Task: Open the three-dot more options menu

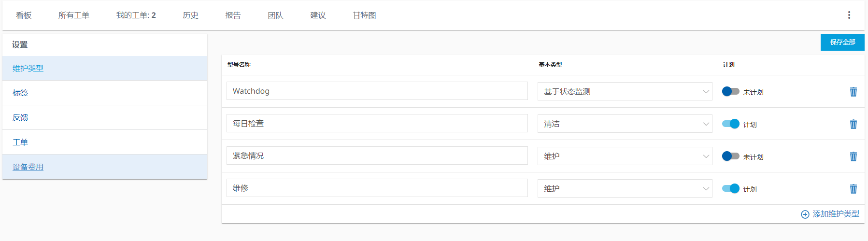Action: point(849,15)
